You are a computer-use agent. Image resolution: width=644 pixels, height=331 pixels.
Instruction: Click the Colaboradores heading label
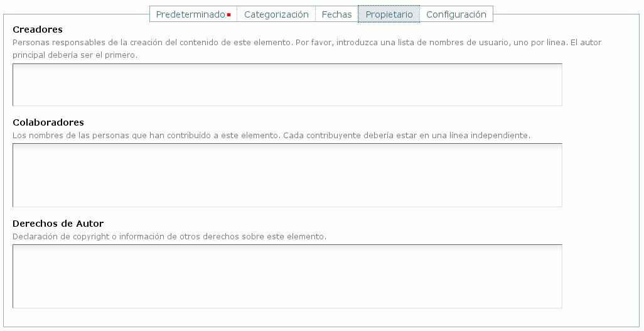48,122
